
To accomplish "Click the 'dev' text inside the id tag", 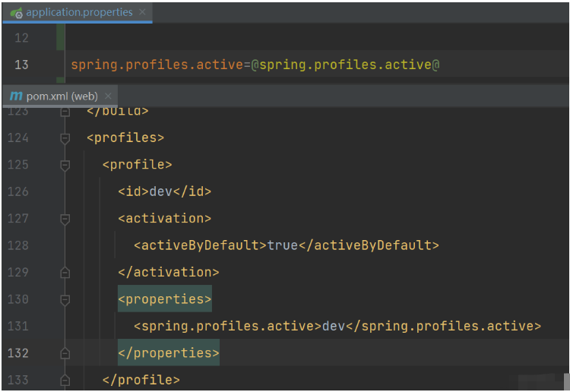I will (160, 191).
